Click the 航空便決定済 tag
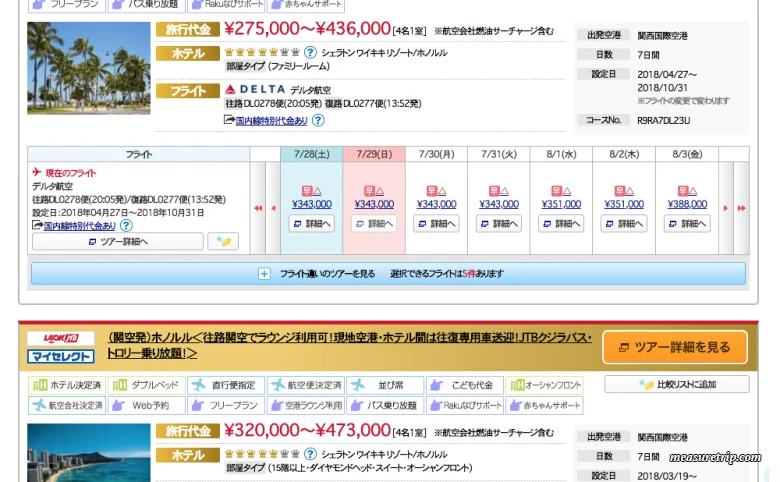780x482 pixels. click(x=305, y=385)
